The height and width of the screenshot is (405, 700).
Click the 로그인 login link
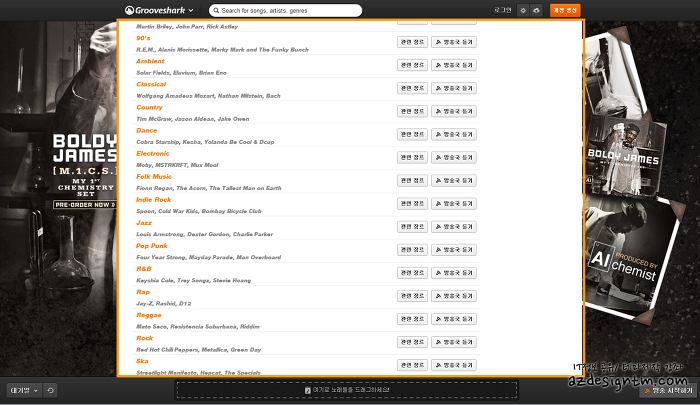(503, 10)
